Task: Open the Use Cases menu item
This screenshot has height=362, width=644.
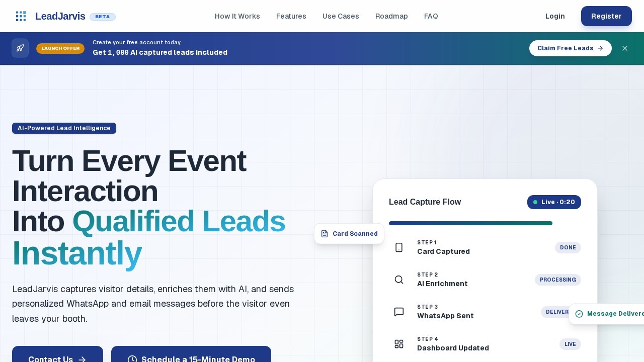Action: [341, 16]
